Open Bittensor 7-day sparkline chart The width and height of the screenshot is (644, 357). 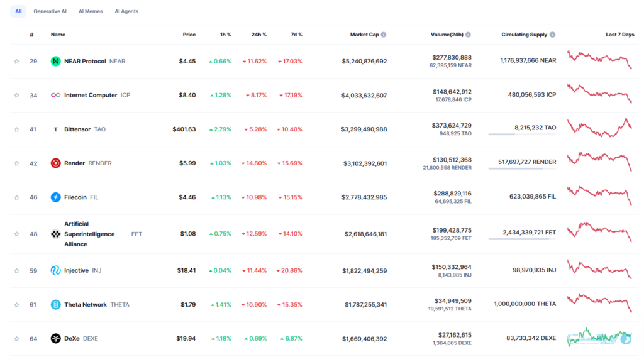pos(599,128)
